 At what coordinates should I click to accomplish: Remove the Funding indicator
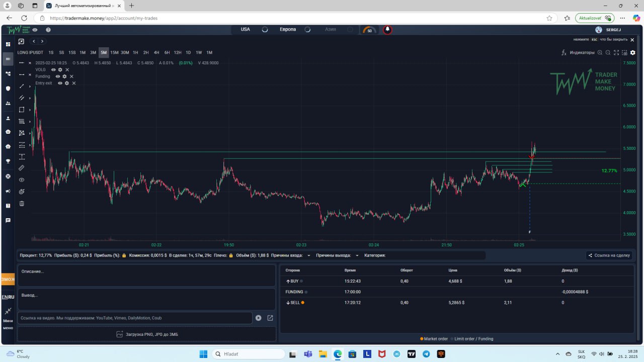pos(71,76)
